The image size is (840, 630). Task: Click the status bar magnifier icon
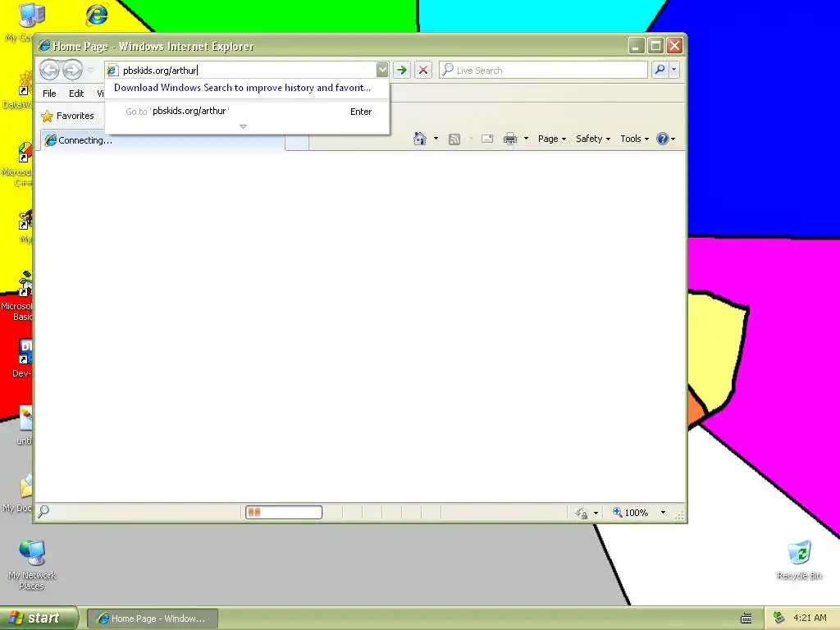[x=44, y=512]
